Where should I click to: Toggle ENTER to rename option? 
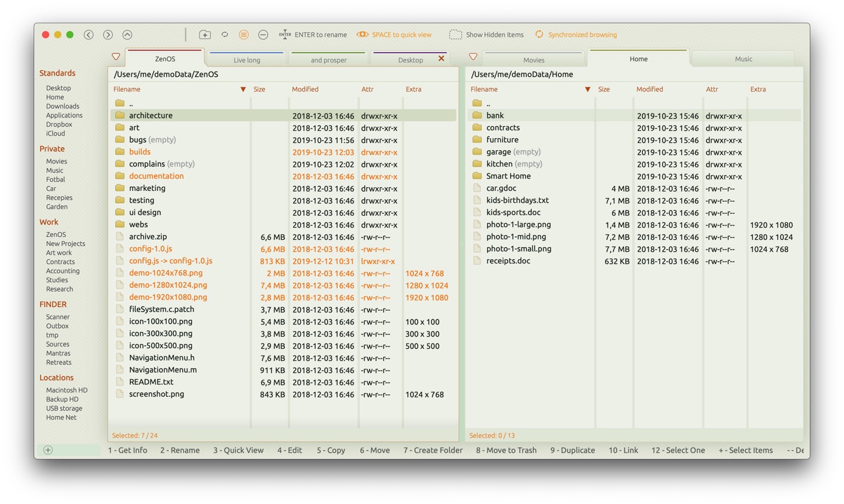point(313,35)
